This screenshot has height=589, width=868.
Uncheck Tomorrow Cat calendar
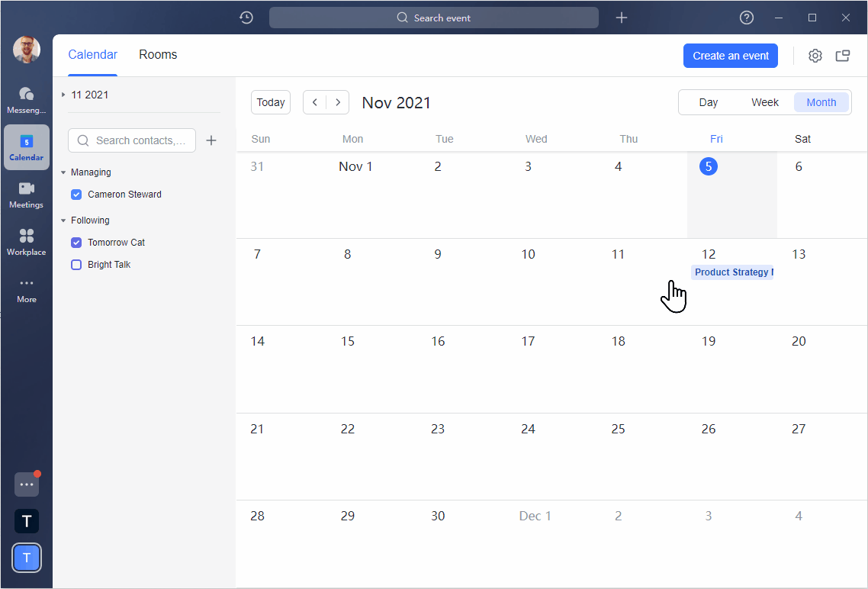point(76,243)
